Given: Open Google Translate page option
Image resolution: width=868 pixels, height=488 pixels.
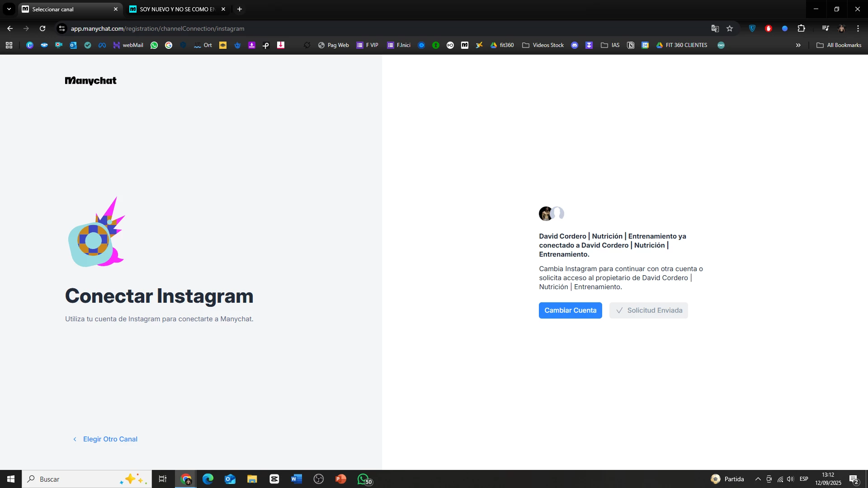Looking at the screenshot, I should [x=715, y=28].
